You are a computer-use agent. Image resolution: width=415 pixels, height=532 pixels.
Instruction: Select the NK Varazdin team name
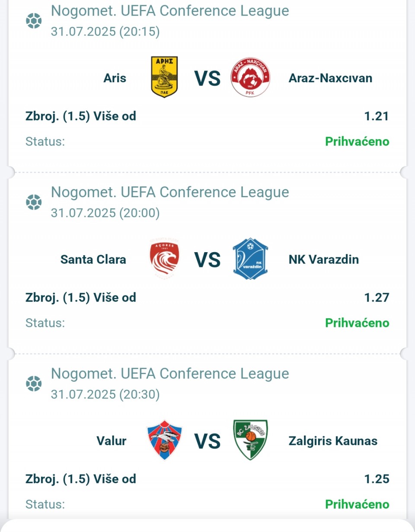324,259
